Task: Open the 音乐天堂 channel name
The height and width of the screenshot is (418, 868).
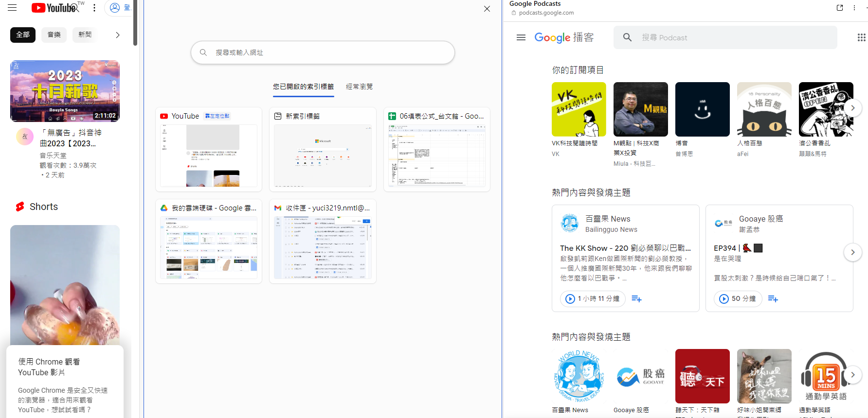Action: (53, 156)
